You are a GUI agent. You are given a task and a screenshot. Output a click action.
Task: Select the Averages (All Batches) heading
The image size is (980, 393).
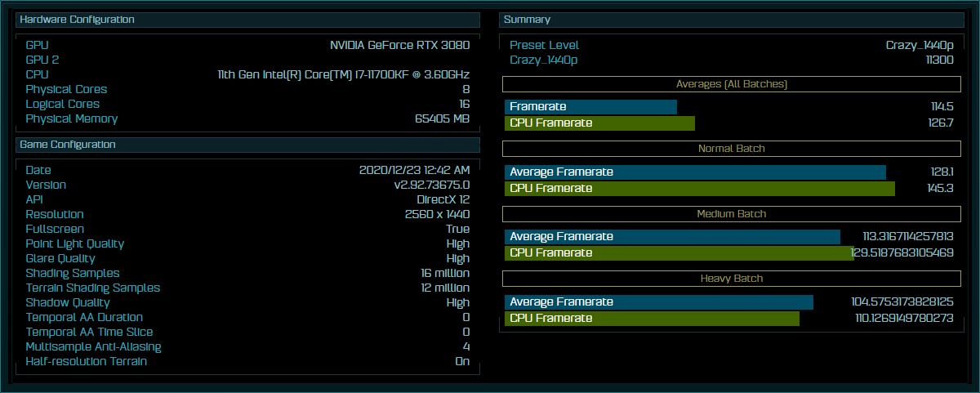731,84
